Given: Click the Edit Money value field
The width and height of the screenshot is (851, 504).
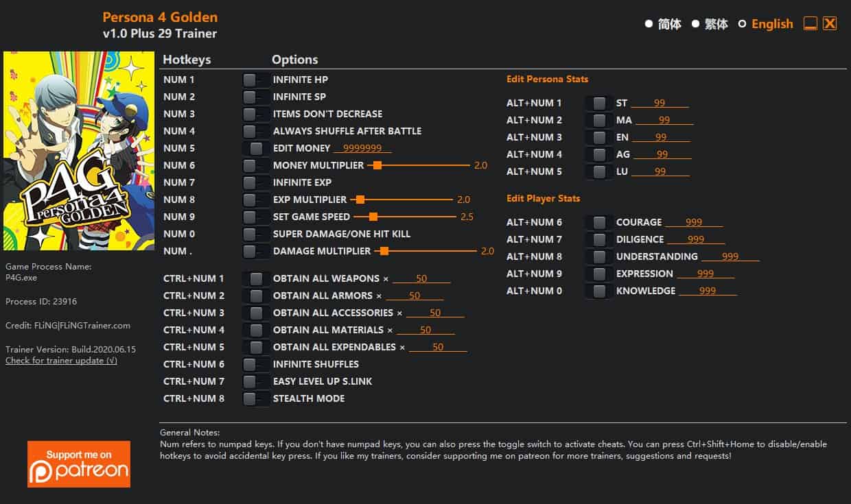Looking at the screenshot, I should point(362,148).
